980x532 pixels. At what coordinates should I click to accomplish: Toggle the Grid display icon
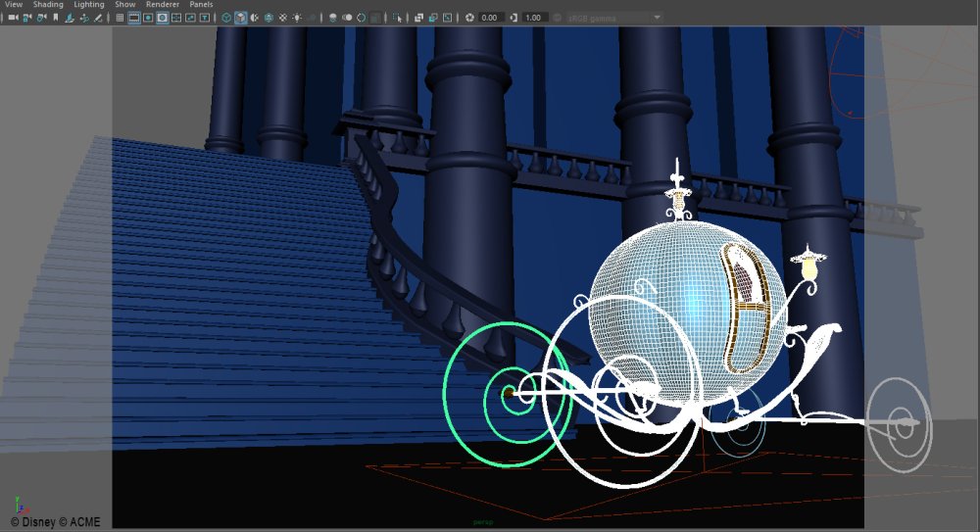[x=120, y=18]
